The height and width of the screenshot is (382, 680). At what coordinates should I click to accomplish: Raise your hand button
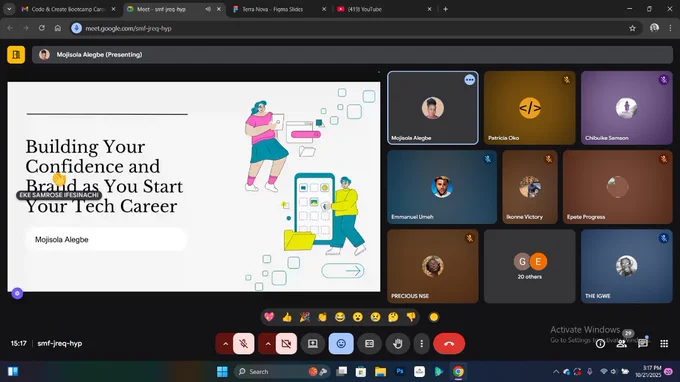[x=398, y=344]
